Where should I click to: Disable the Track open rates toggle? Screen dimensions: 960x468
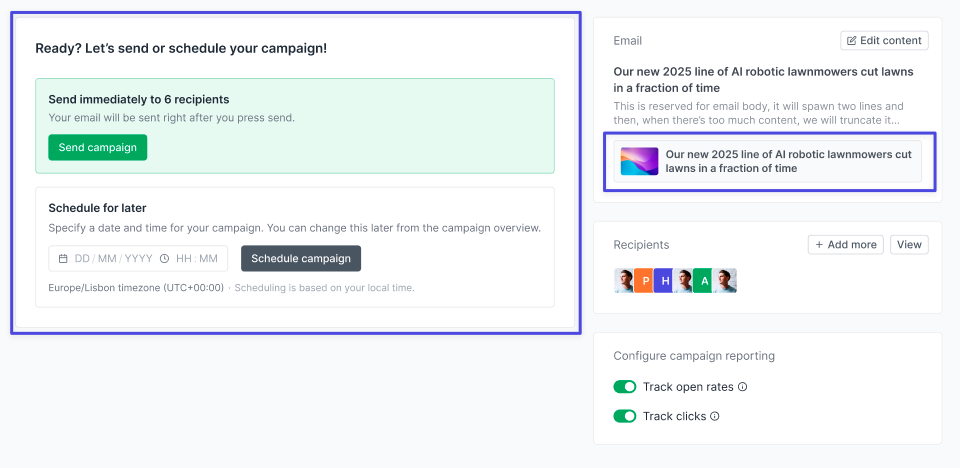(625, 387)
